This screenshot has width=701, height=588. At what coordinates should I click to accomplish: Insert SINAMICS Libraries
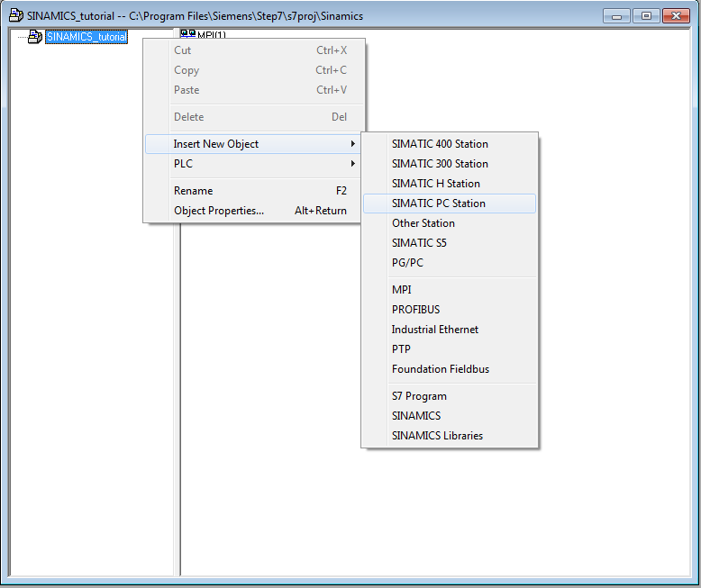point(450,436)
